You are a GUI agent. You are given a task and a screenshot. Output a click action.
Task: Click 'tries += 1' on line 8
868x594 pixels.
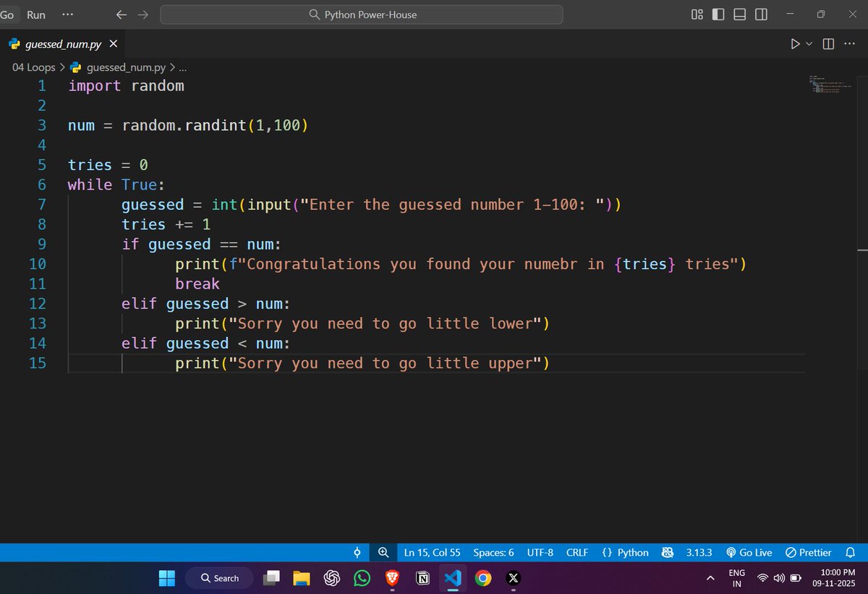[166, 224]
